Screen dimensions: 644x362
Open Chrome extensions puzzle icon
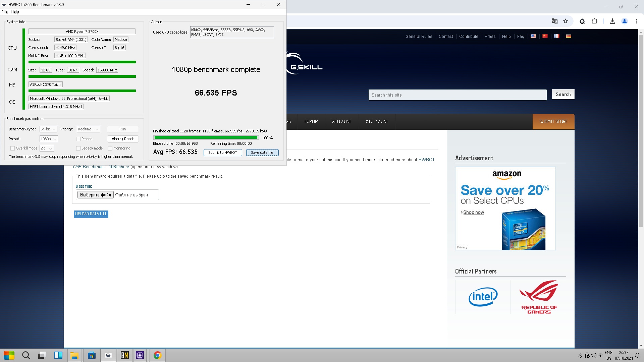(x=594, y=21)
